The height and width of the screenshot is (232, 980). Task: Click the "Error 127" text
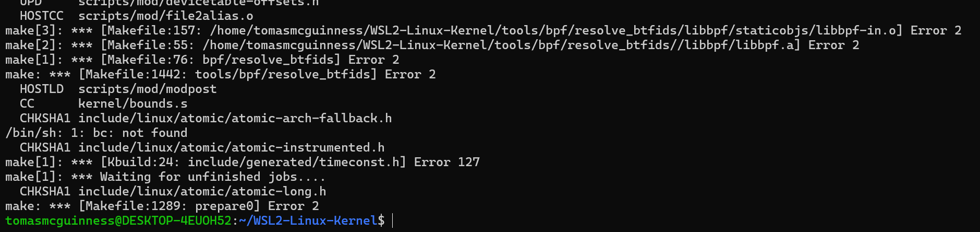click(446, 162)
